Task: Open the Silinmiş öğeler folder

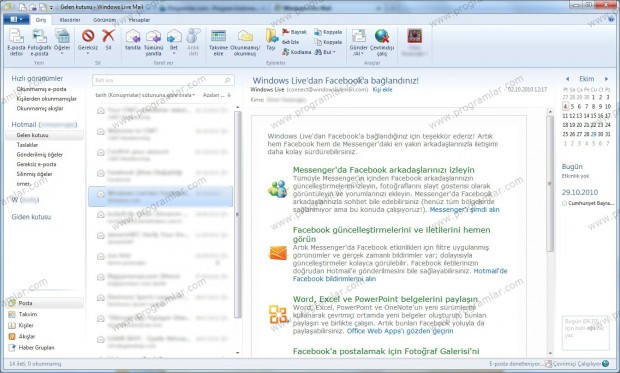Action: [34, 174]
